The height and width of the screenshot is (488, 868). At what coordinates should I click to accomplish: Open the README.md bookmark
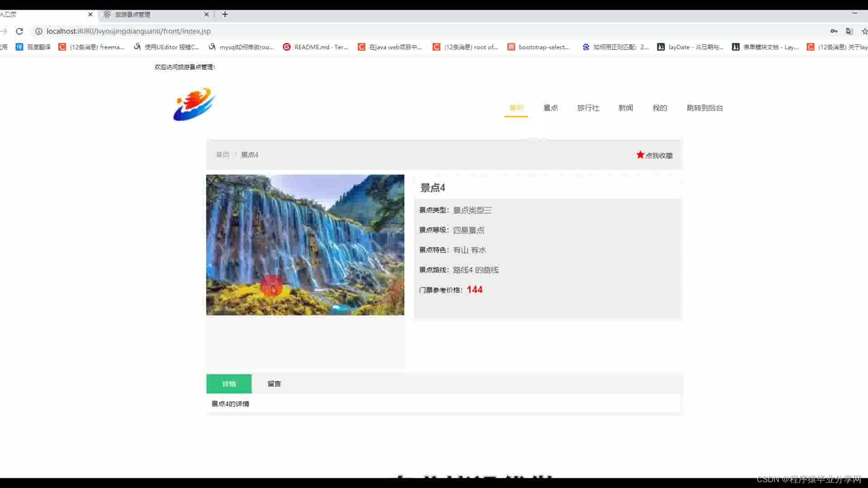(316, 47)
